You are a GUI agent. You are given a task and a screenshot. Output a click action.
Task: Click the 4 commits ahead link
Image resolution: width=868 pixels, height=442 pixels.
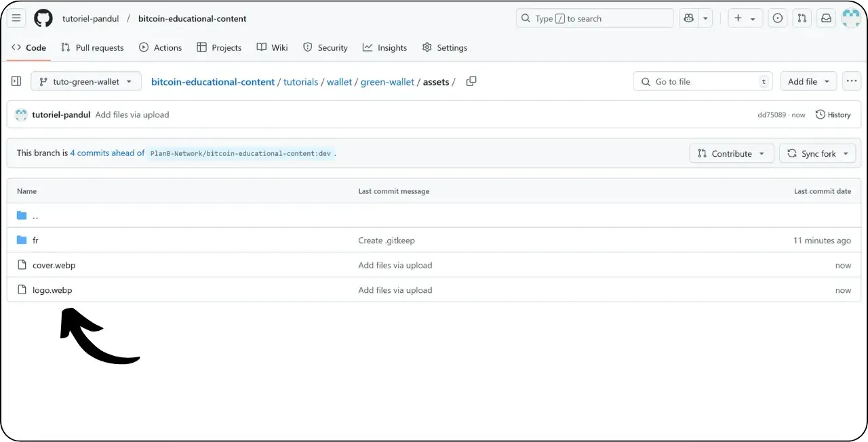(106, 153)
